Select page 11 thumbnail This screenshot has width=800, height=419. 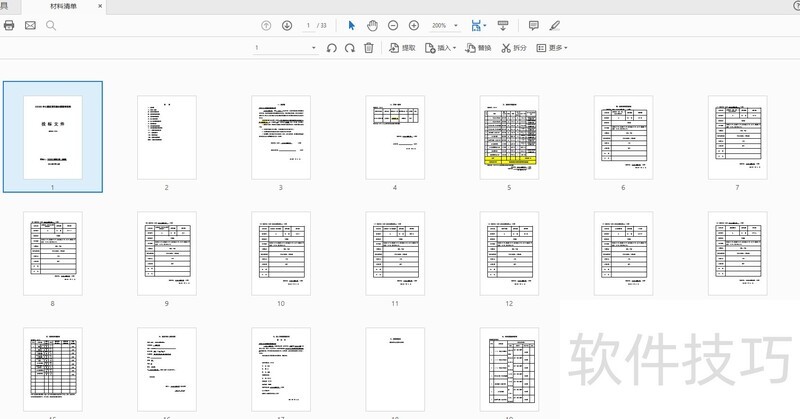point(395,253)
